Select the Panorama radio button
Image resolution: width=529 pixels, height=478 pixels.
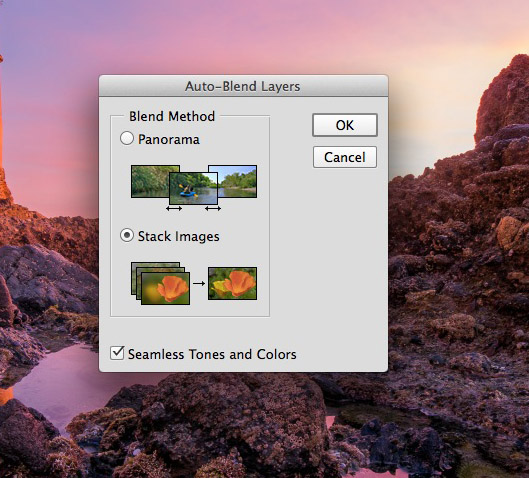click(x=127, y=139)
